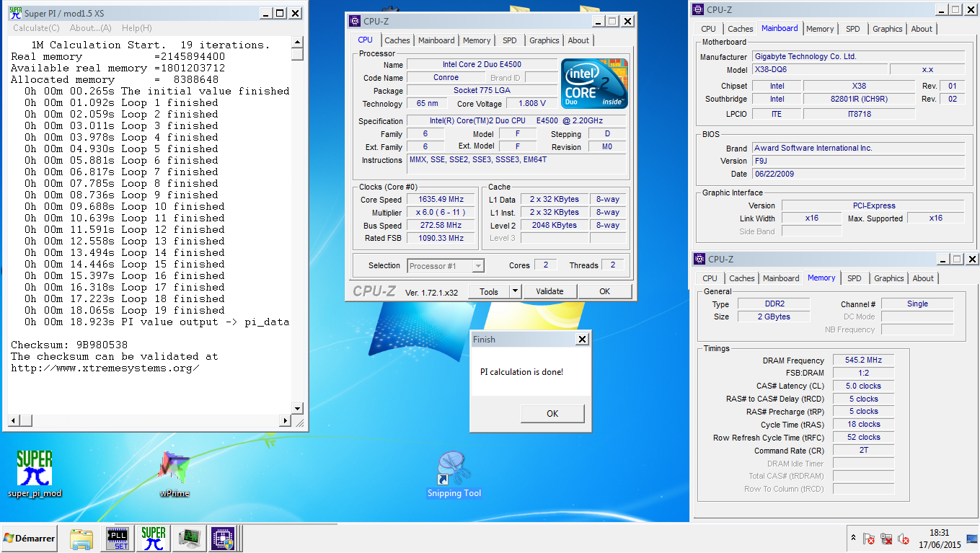This screenshot has height=553, width=980.
Task: Click Super PI horizontal scrollbar right arrow
Action: 284,420
